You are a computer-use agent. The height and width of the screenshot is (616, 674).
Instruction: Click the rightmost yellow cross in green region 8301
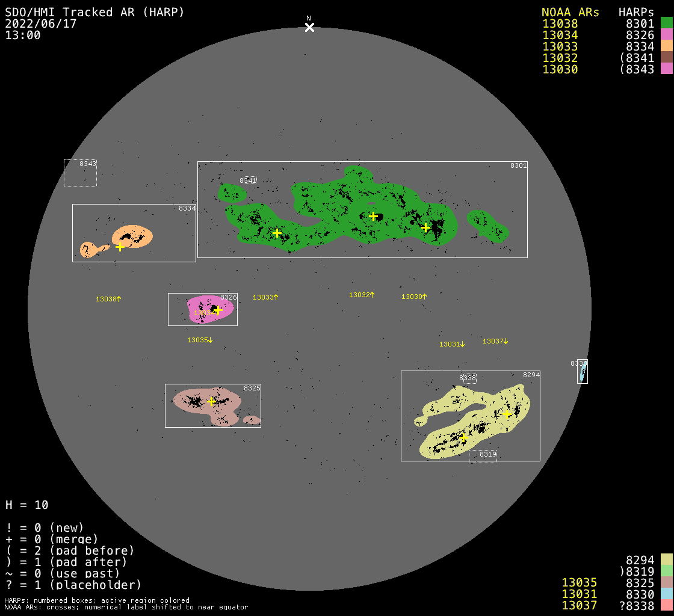[x=425, y=227]
